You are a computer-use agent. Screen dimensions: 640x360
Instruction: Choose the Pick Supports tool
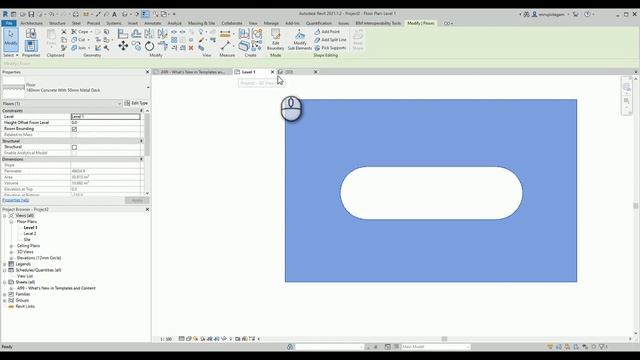[330, 48]
